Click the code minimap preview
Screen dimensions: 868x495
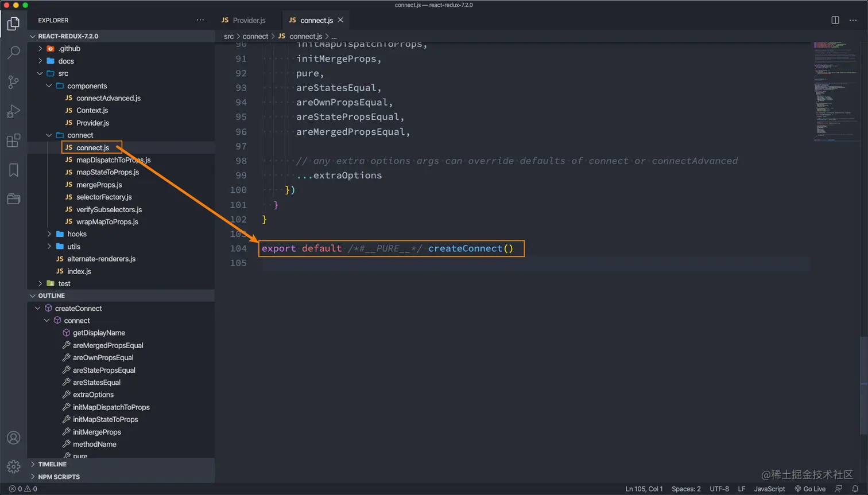(x=836, y=91)
